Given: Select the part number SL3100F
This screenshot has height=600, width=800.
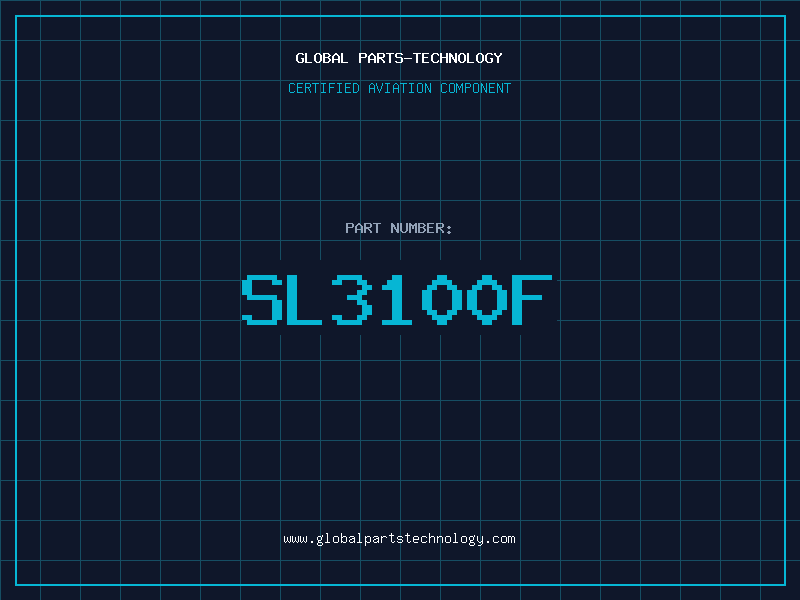Looking at the screenshot, I should [397, 299].
